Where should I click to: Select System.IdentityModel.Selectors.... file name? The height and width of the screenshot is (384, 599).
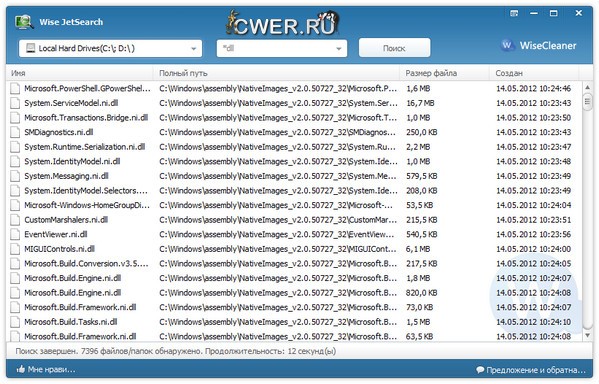(86, 191)
